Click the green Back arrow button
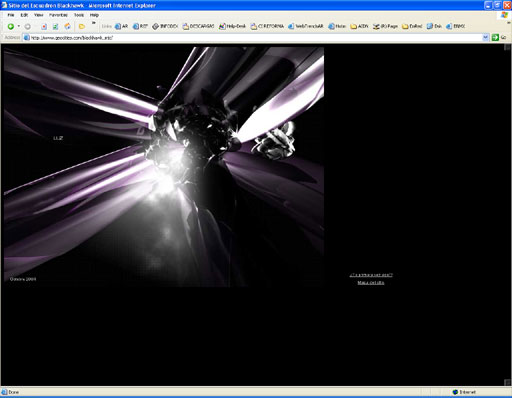The height and width of the screenshot is (398, 512). coord(11,26)
